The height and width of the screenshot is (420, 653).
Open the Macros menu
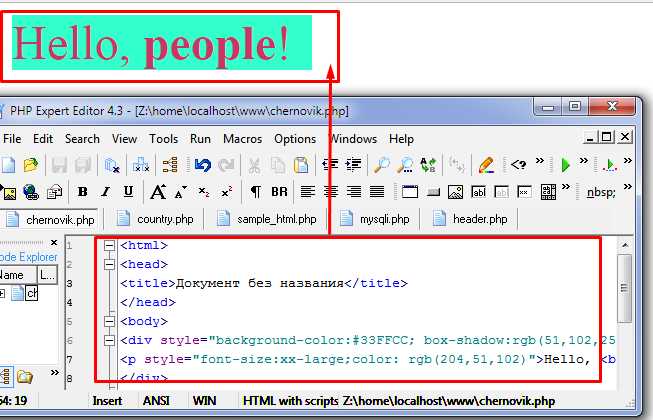click(x=242, y=139)
